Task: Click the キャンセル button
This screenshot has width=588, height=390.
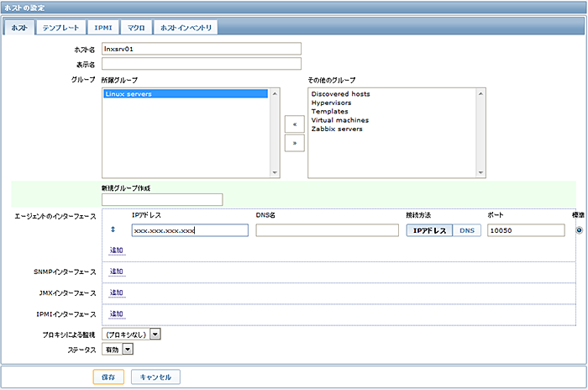Action: 155,377
